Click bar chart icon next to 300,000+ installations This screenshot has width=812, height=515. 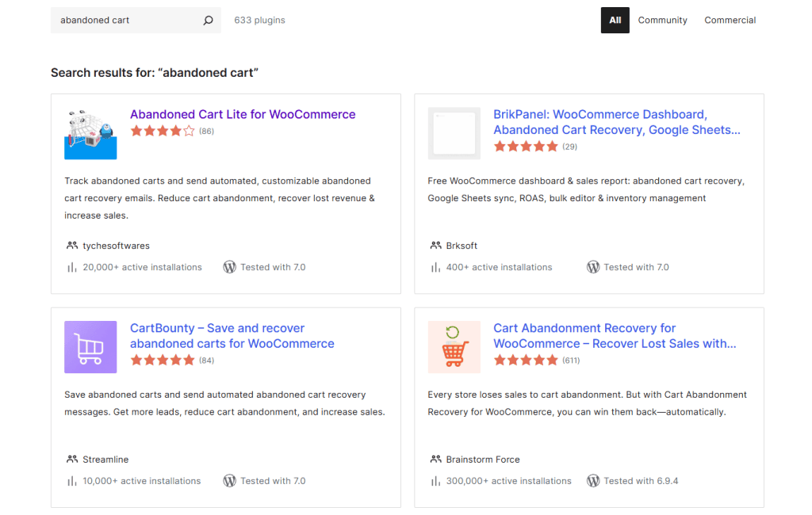pos(435,481)
